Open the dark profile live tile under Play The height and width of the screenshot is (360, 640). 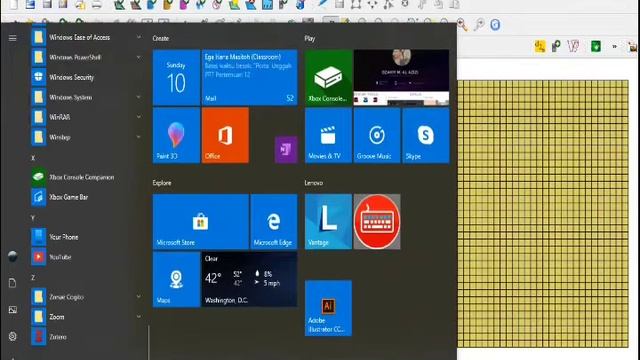tap(401, 78)
